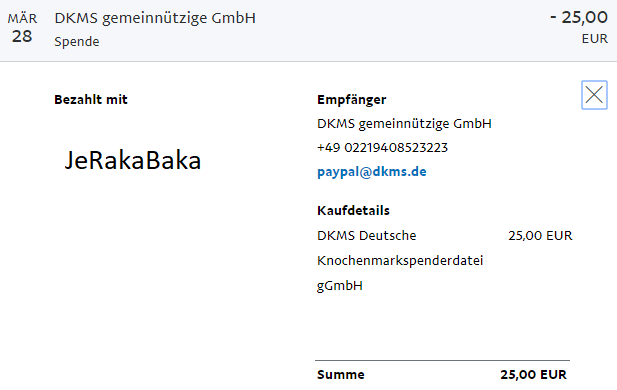Click the - 25,00 amount in header

coord(579,17)
